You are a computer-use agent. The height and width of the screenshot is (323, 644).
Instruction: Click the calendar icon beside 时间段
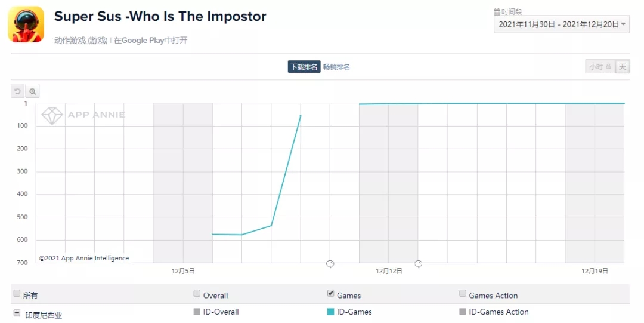[x=497, y=12]
